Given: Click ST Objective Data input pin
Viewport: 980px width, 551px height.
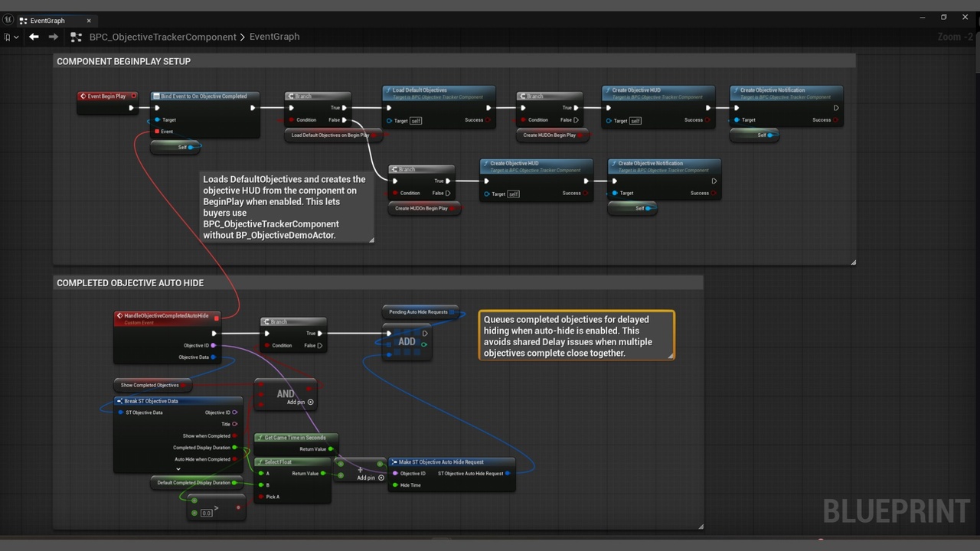Looking at the screenshot, I should (x=120, y=412).
